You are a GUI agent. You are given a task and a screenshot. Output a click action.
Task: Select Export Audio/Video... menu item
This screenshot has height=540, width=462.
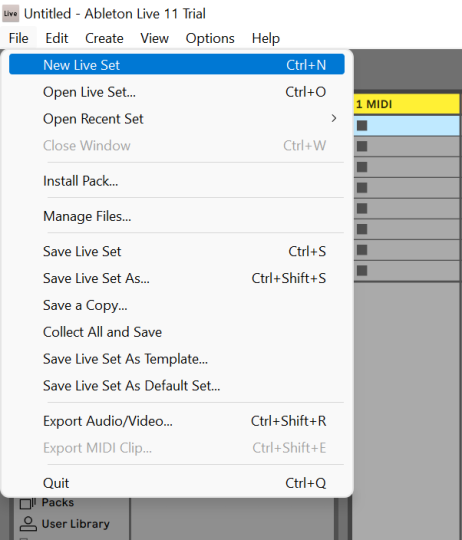click(177, 421)
